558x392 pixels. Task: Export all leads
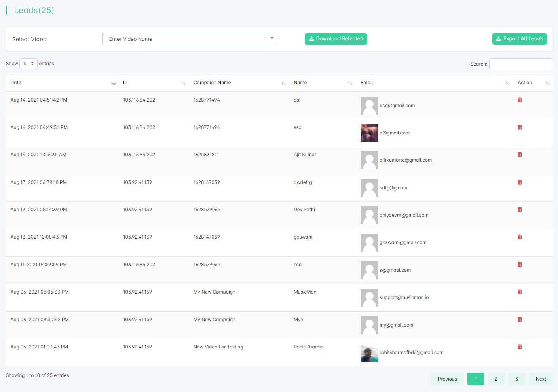pos(519,39)
